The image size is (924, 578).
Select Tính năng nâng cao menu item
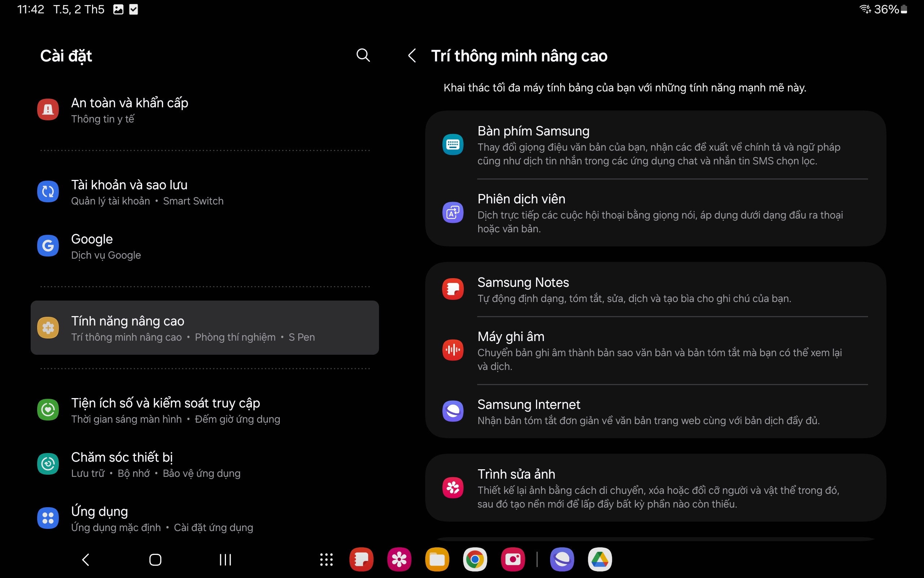(x=205, y=328)
